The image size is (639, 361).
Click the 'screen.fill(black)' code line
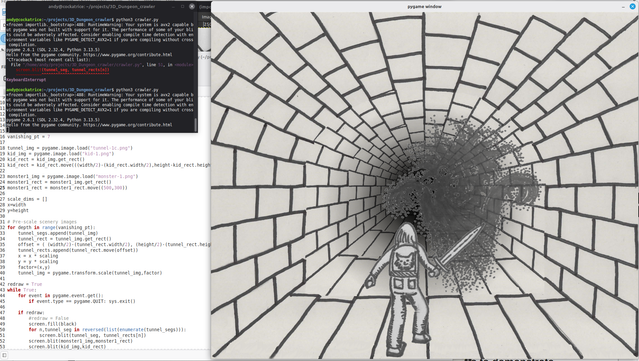click(x=53, y=324)
